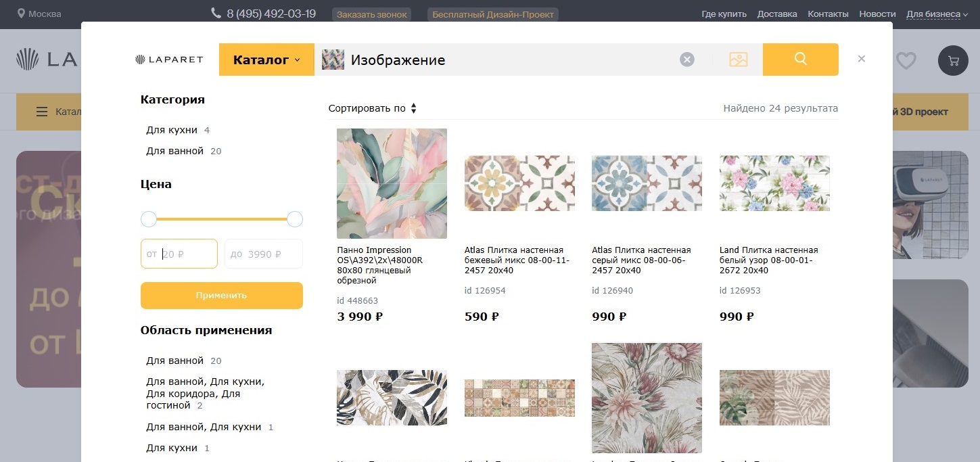Open the Сортировать по sorting dropdown
The height and width of the screenshot is (462, 980).
373,108
